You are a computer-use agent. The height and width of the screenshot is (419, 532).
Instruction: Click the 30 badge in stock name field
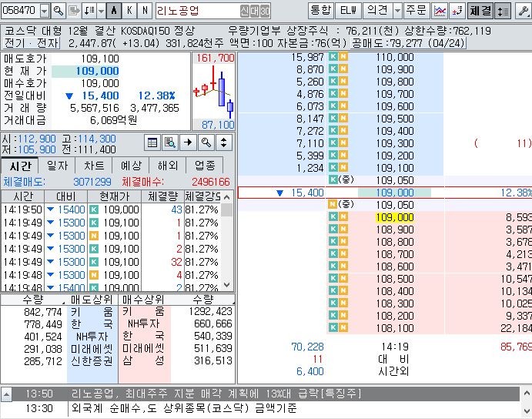[x=265, y=12]
